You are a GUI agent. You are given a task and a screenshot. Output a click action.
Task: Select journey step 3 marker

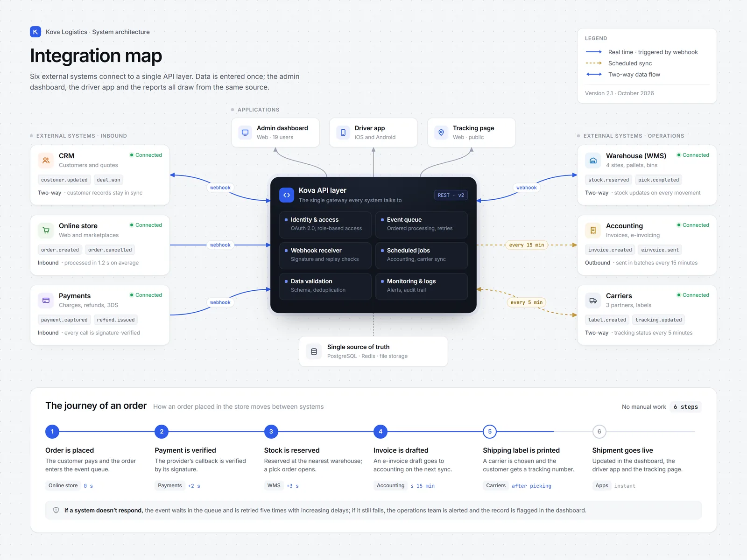(x=271, y=432)
